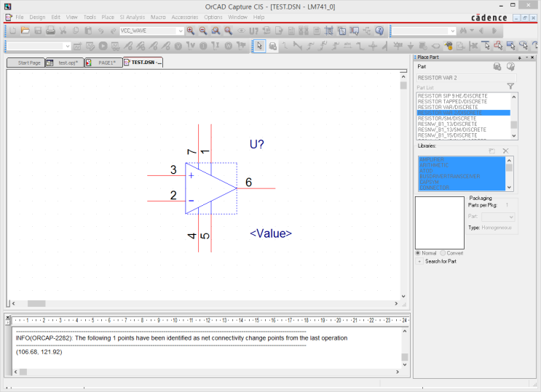Click the Save document icon
Viewport: 541px width, 392px height.
38,31
